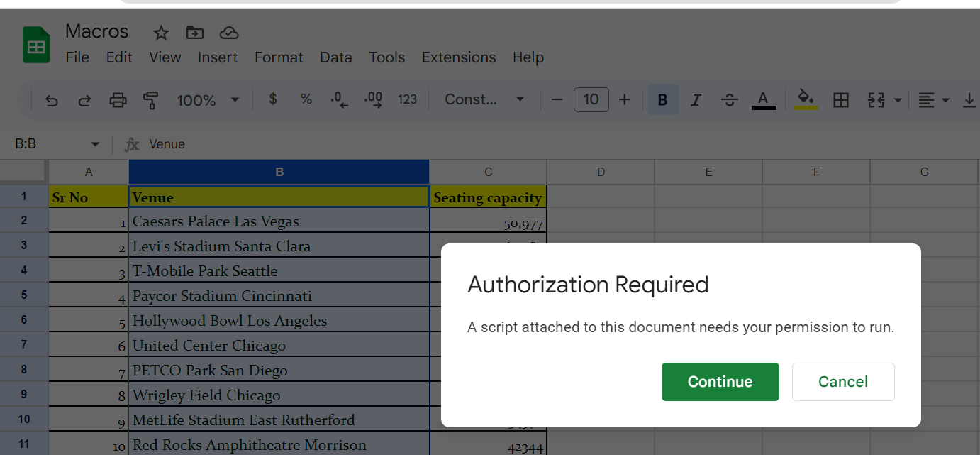Merge cells with merge icon
Screen dimensions: 980x455
point(876,100)
